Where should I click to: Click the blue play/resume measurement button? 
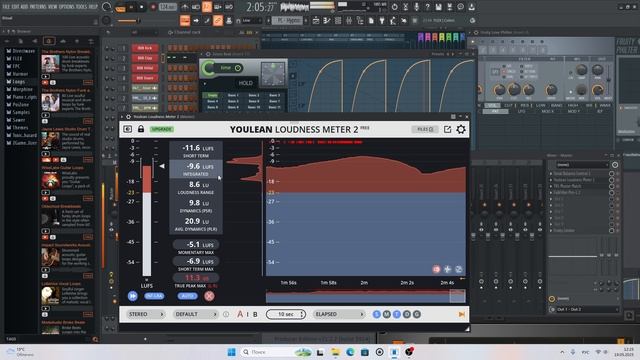132,296
